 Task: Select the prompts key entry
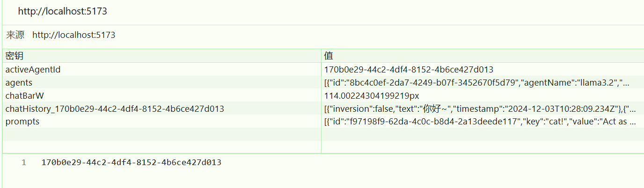(161, 122)
